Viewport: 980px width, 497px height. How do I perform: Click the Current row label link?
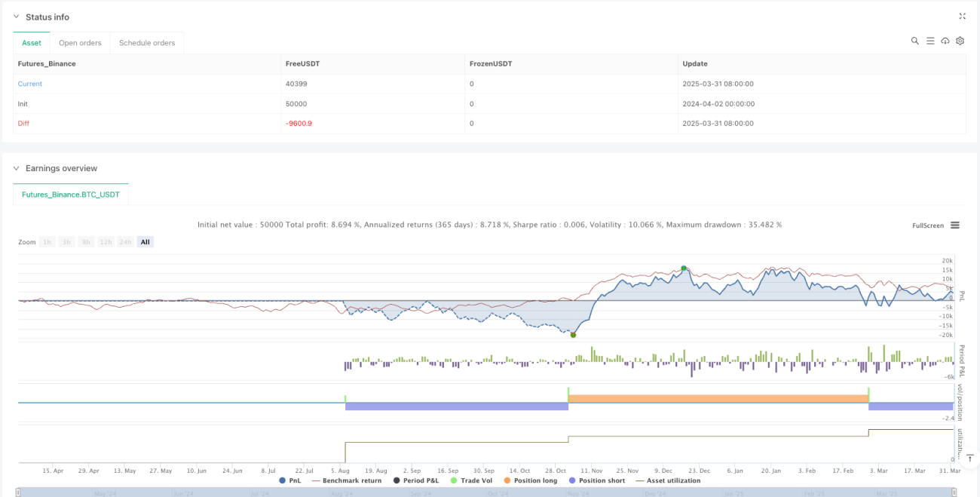30,84
